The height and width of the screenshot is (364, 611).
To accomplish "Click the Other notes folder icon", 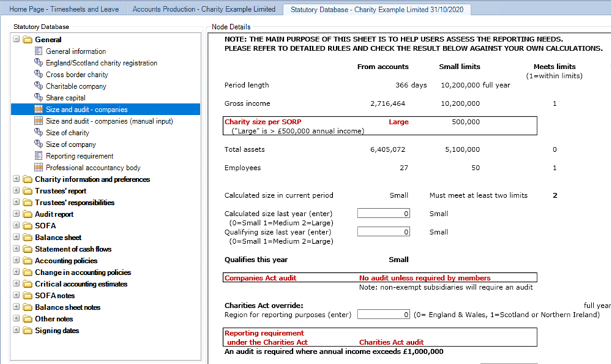I will (x=27, y=319).
